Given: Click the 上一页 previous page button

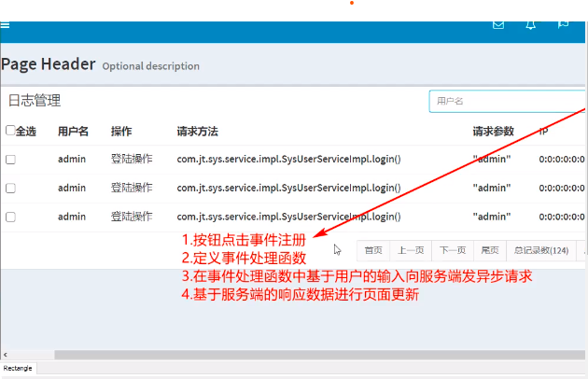Looking at the screenshot, I should click(x=411, y=250).
